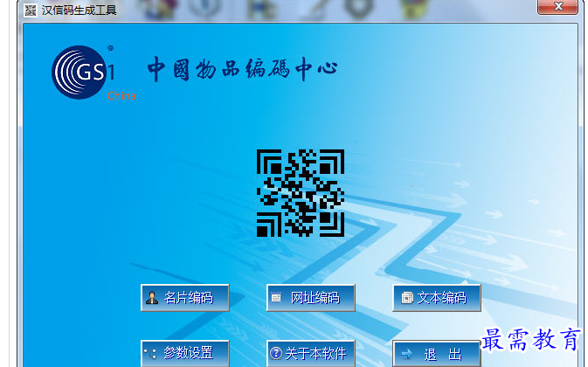Click the Han Xin code sample image
The image size is (588, 367).
pyautogui.click(x=301, y=193)
